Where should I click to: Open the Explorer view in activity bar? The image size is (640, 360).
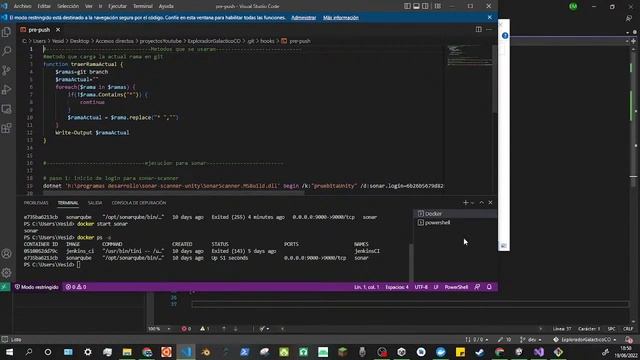click(7, 32)
